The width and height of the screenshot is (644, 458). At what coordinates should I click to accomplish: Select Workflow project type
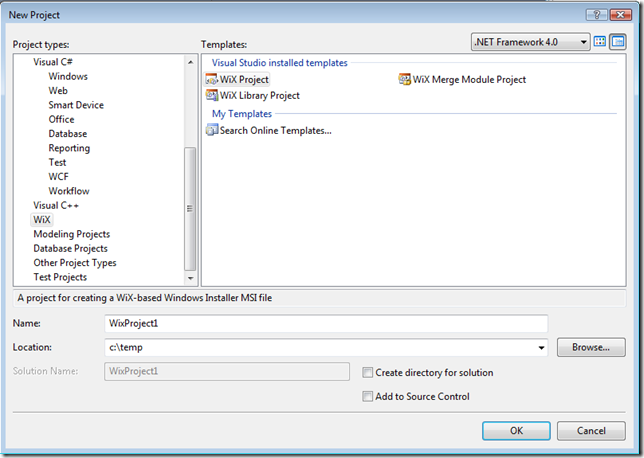[x=69, y=191]
